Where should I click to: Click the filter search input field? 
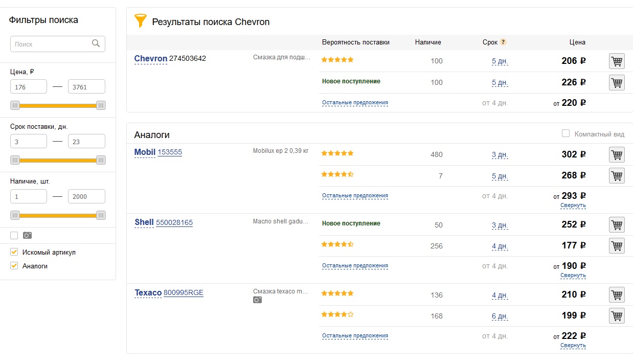point(51,44)
